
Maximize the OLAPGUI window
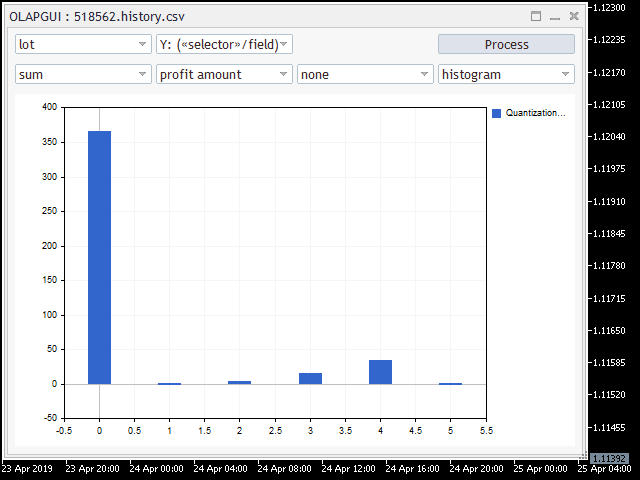(x=536, y=16)
